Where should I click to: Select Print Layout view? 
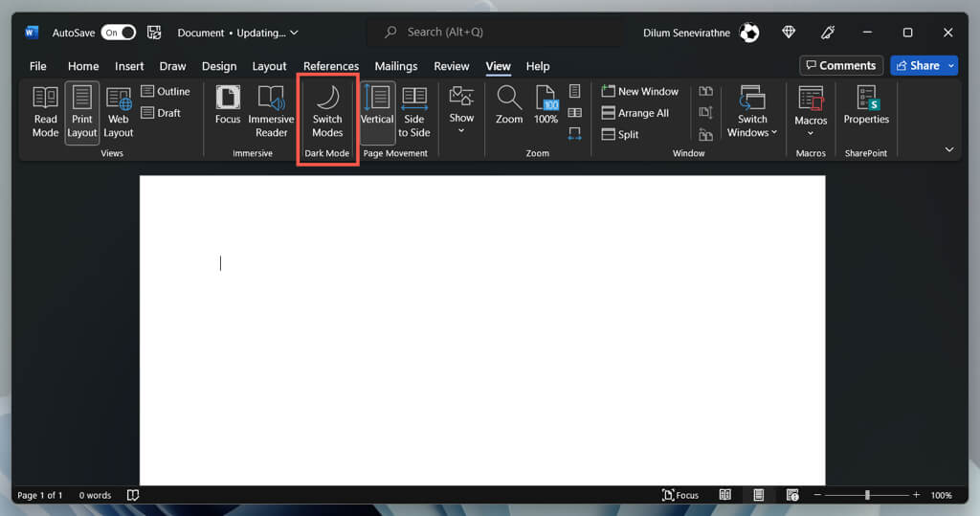pyautogui.click(x=82, y=113)
